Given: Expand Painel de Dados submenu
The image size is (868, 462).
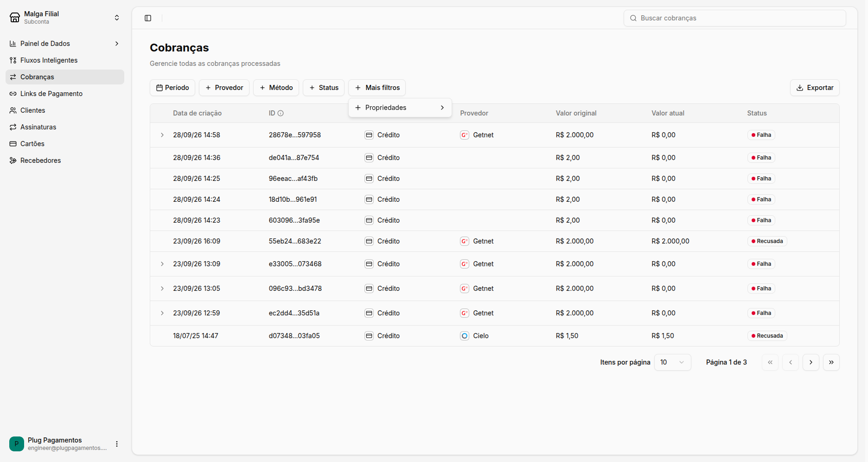Looking at the screenshot, I should 65,44.
